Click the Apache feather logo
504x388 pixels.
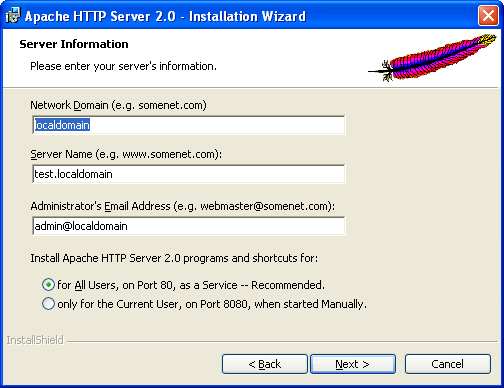432,58
